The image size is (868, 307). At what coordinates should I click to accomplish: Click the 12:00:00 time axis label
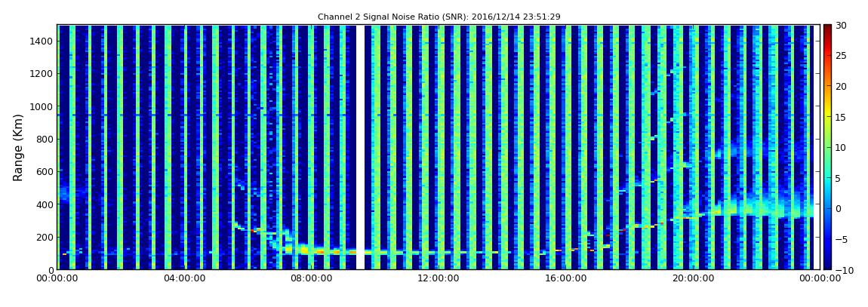click(437, 279)
